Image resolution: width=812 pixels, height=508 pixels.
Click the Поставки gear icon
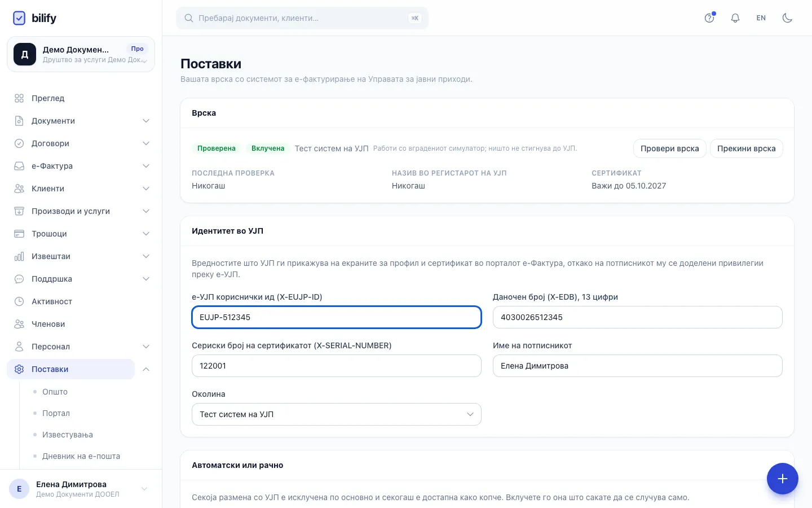coord(19,369)
